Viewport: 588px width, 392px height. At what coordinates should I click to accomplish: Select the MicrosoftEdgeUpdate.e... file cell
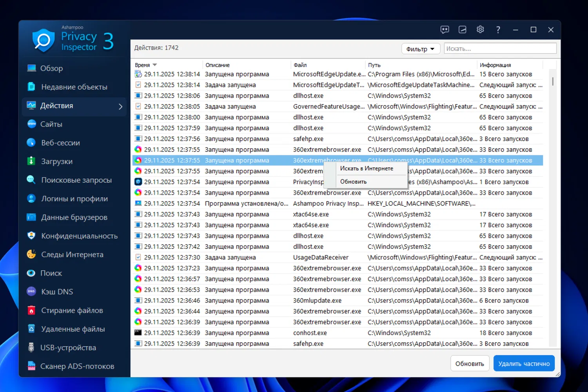pos(329,74)
